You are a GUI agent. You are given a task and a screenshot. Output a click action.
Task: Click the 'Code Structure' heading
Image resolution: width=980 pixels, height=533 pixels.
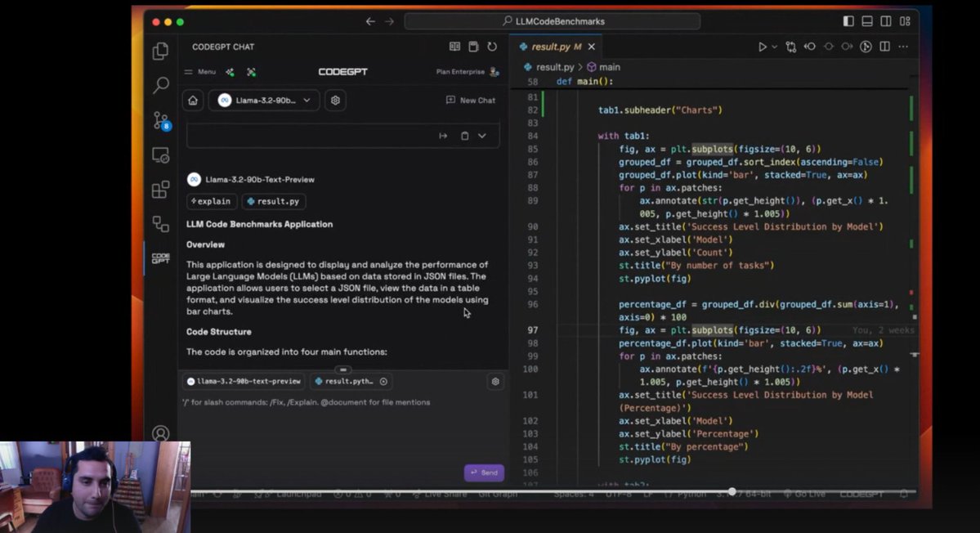pyautogui.click(x=219, y=332)
